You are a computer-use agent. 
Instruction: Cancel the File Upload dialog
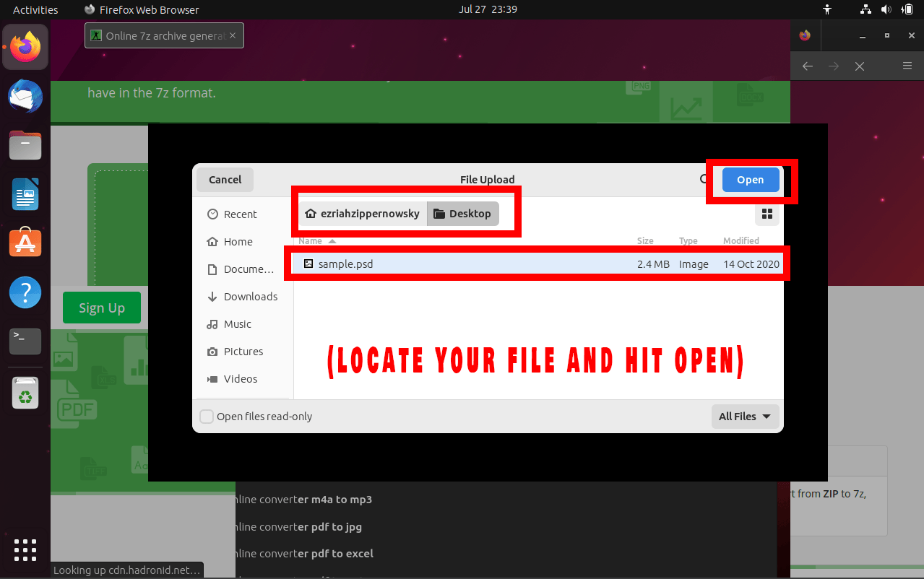225,179
